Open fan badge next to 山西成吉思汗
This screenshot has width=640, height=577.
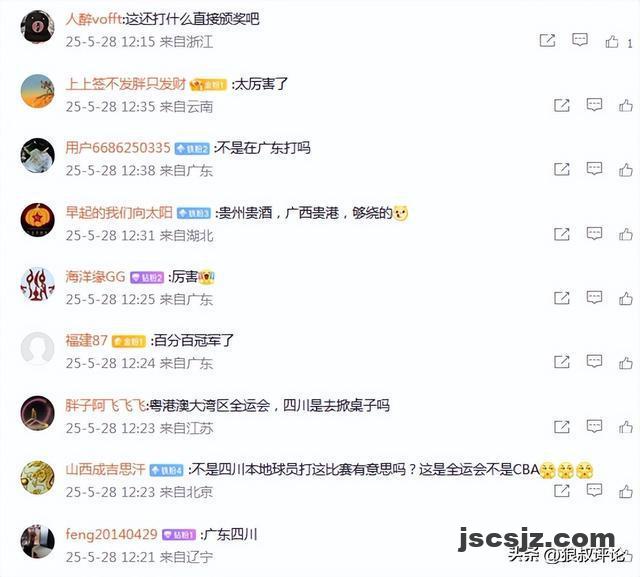click(167, 470)
